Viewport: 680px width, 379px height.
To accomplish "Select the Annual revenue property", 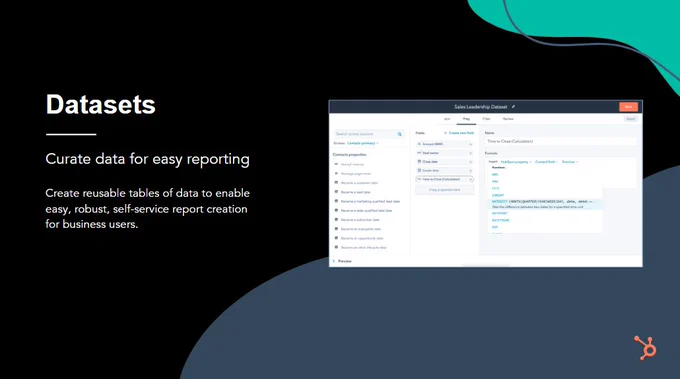I will coord(352,164).
